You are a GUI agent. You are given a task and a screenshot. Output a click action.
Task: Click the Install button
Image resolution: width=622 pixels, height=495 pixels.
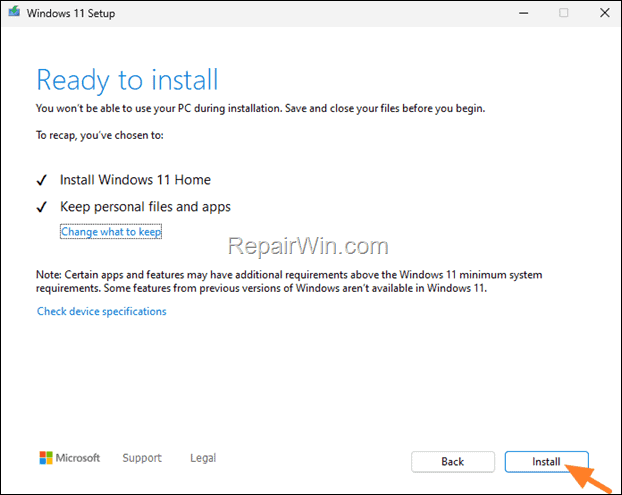546,462
